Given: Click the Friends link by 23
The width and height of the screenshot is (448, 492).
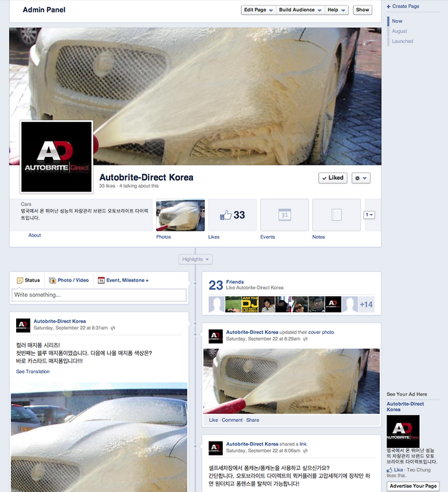Looking at the screenshot, I should point(235,282).
